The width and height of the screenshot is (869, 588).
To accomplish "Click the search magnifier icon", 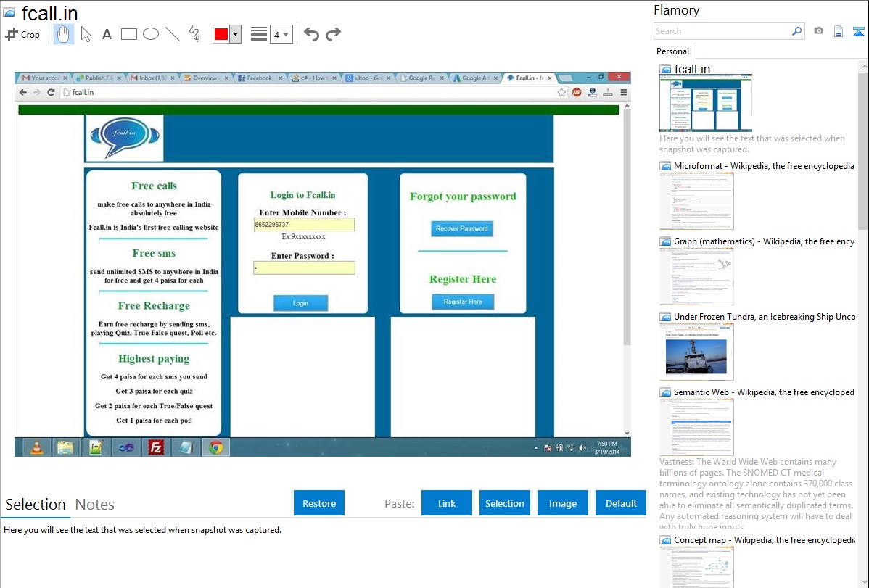I will [x=796, y=31].
